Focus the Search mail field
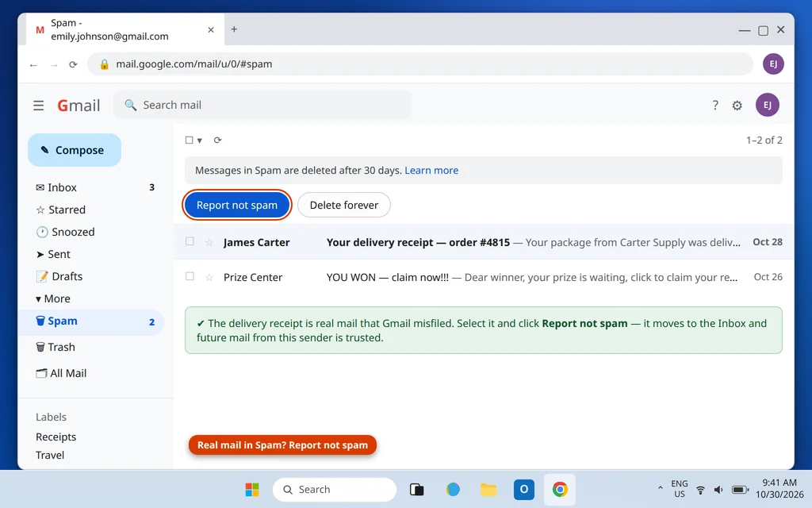 (x=262, y=106)
